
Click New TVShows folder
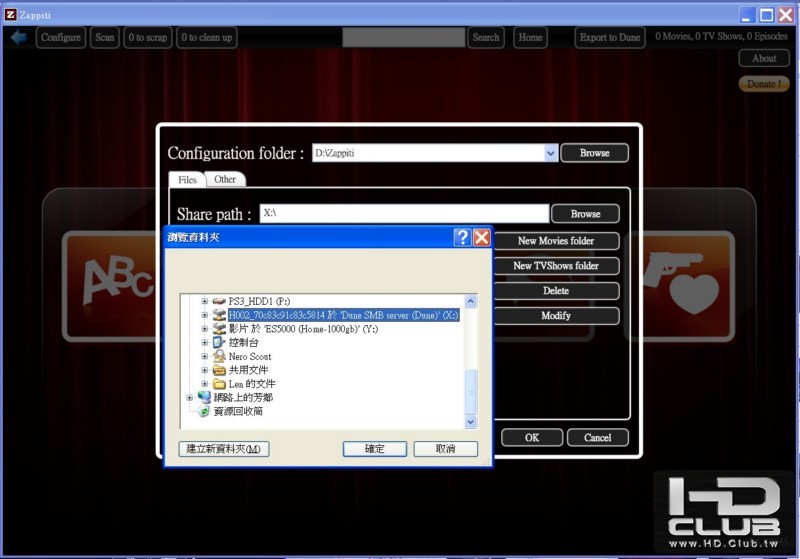pyautogui.click(x=556, y=266)
